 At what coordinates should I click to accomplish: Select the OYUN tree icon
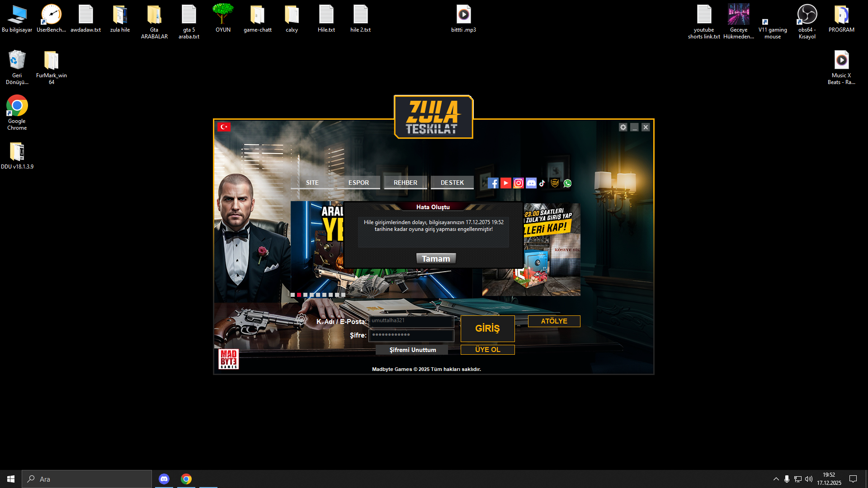tap(223, 19)
